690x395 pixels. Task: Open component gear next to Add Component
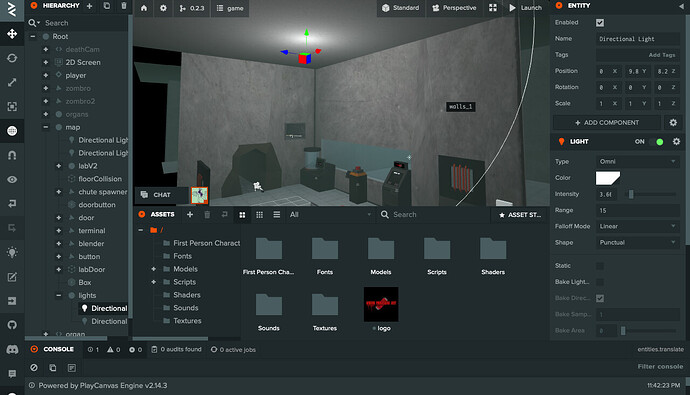tap(673, 123)
